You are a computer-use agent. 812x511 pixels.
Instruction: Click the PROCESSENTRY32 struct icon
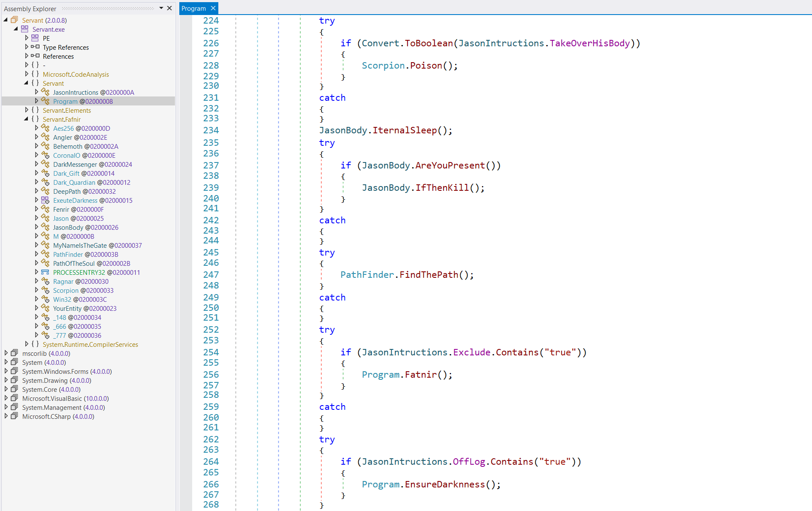coord(45,272)
